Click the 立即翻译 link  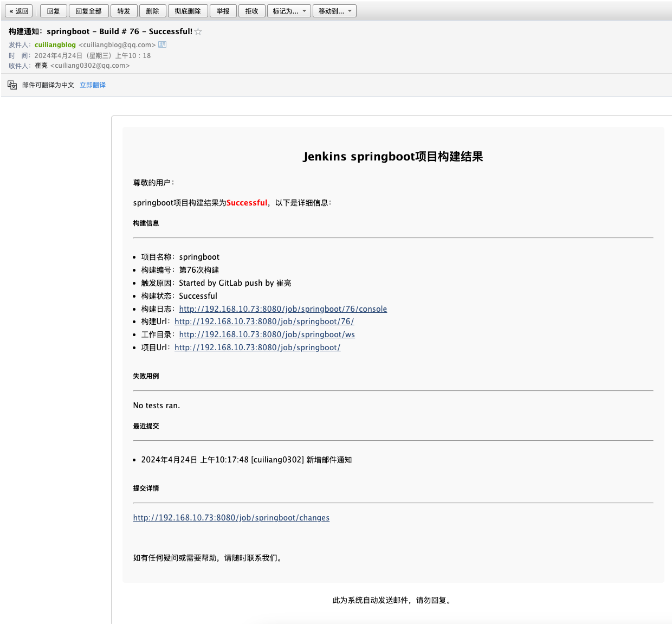(93, 85)
